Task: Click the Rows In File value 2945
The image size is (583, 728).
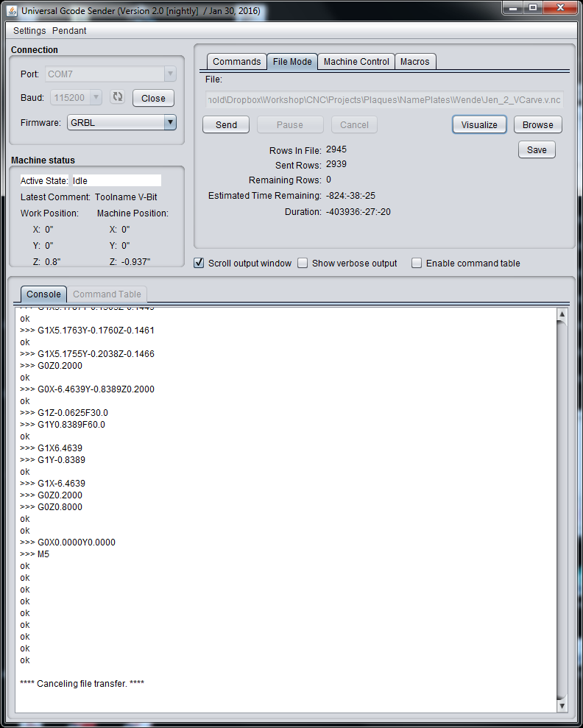Action: 336,149
